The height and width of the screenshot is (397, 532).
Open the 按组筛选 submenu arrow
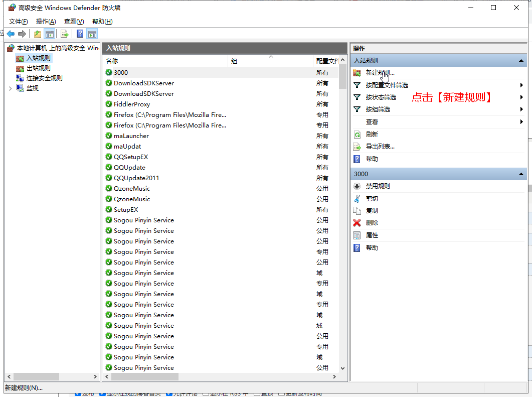point(521,109)
